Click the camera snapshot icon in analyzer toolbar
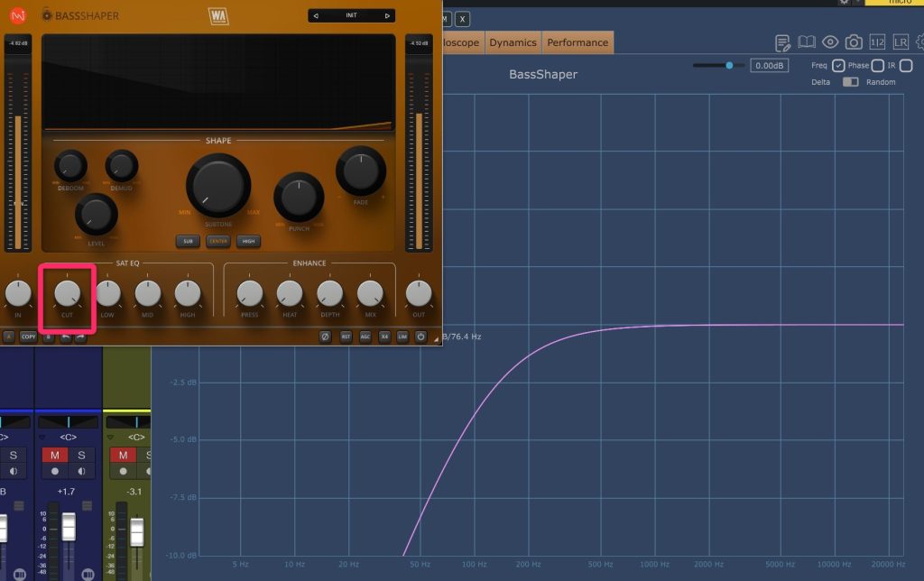 (x=853, y=42)
